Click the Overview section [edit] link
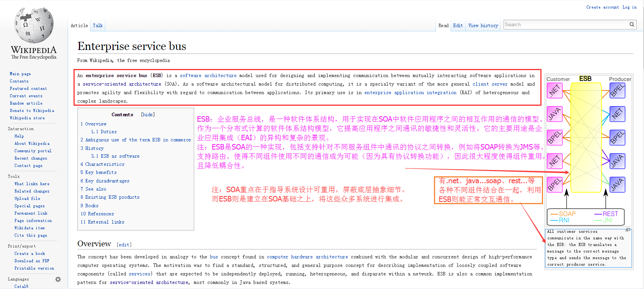Image resolution: width=644 pixels, height=289 pixels. (x=124, y=245)
